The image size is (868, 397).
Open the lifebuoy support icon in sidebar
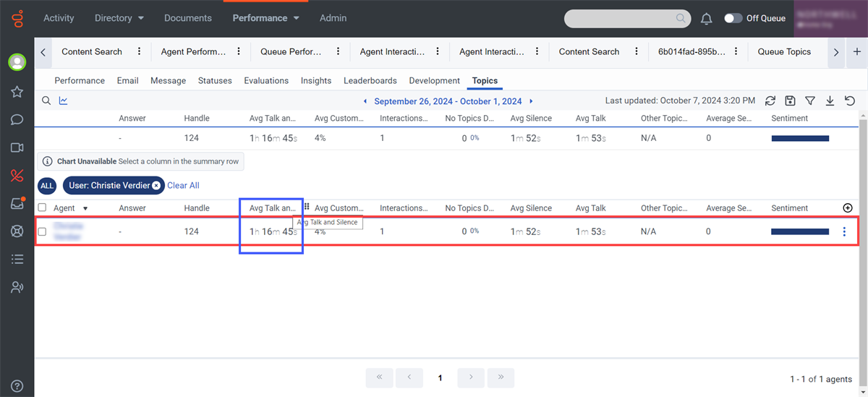click(x=17, y=231)
